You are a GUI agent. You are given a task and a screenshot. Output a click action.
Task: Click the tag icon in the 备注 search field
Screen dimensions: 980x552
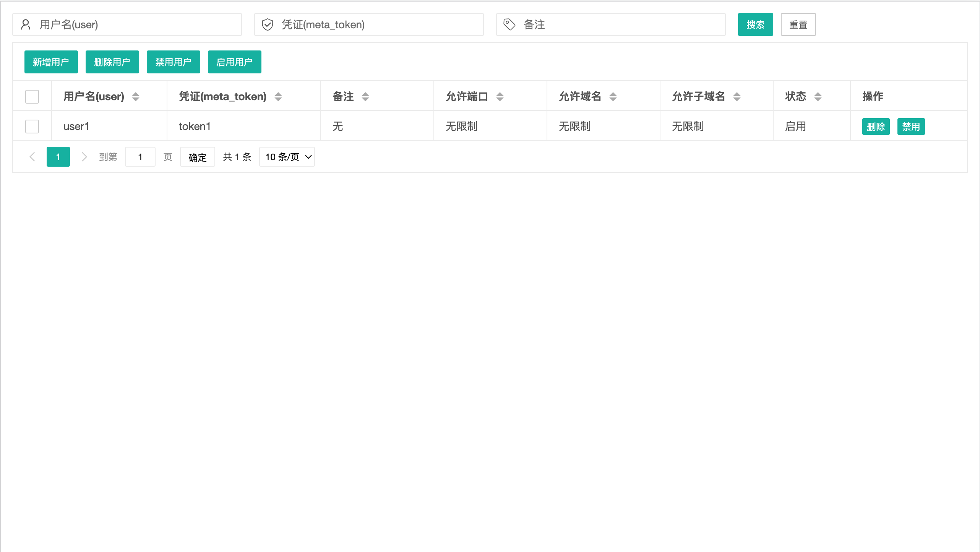point(509,24)
